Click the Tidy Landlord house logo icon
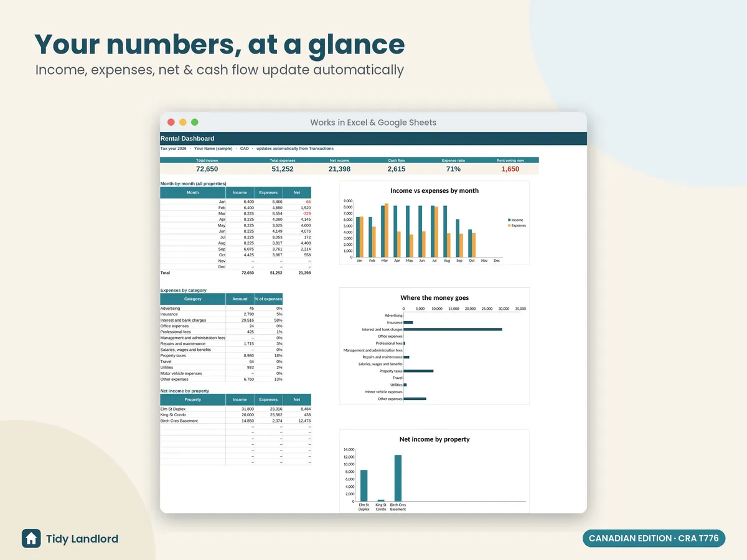The image size is (747, 560). coord(31,538)
